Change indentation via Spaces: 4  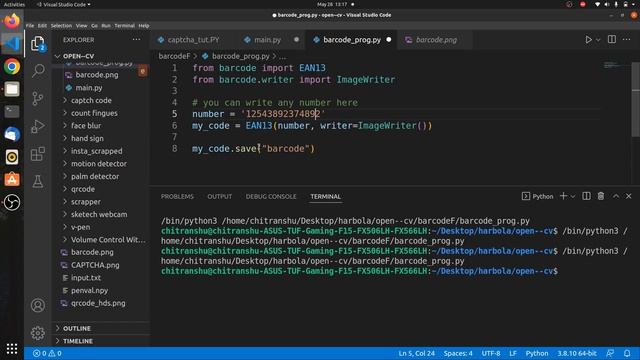458,353
